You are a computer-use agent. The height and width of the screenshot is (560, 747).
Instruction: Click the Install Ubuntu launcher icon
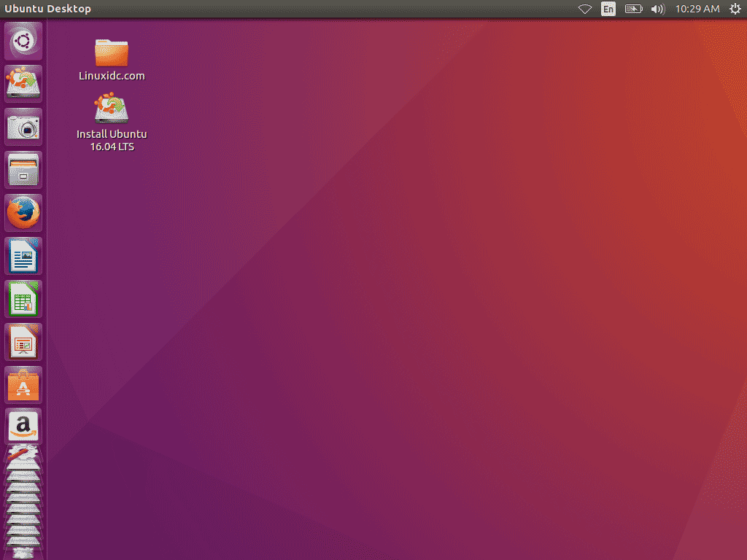point(23,83)
